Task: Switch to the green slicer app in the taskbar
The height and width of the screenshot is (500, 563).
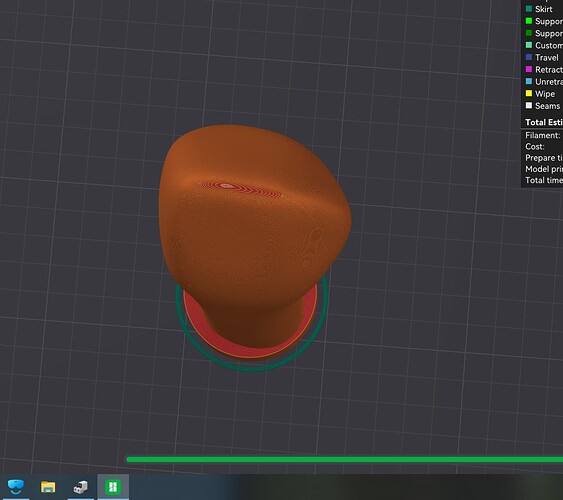Action: pos(113,487)
